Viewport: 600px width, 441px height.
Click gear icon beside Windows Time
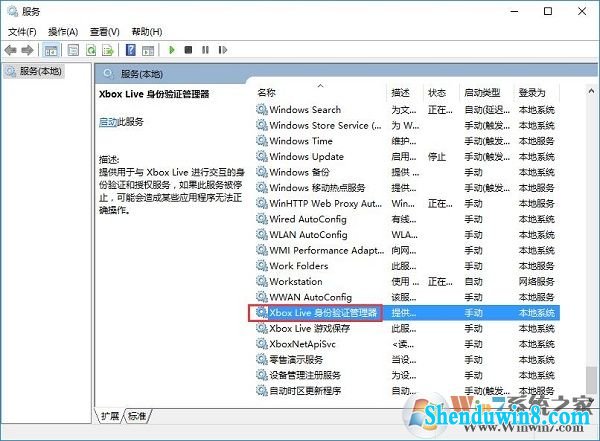[x=262, y=141]
